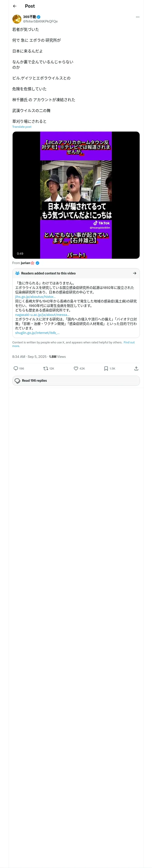The height and width of the screenshot is (868, 152).
Task: Click Translate post link
Action: pos(22,127)
